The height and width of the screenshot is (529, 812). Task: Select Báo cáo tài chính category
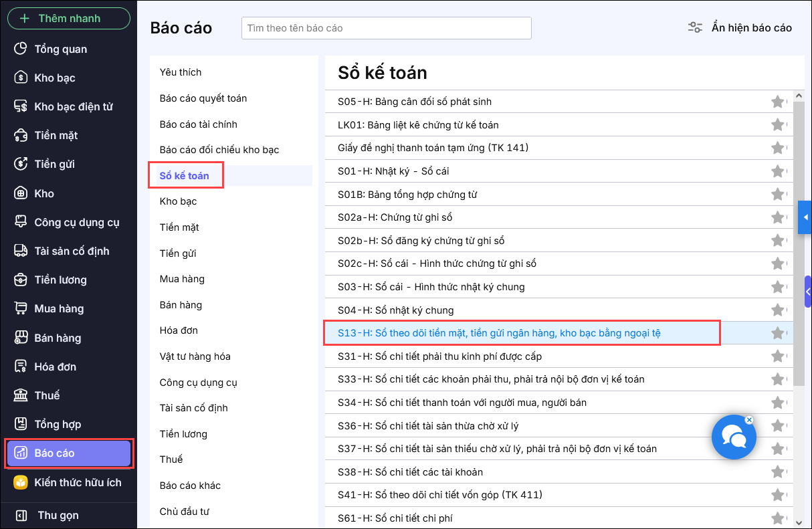[x=198, y=124]
